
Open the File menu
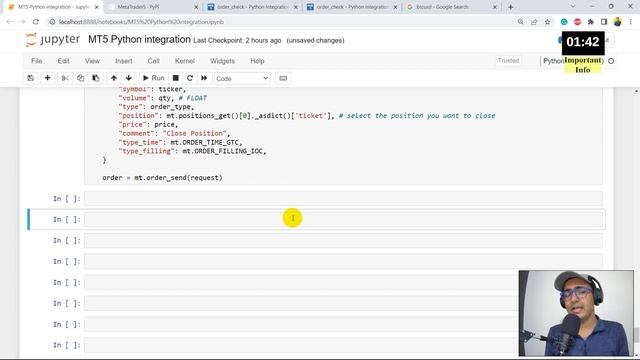(x=36, y=61)
